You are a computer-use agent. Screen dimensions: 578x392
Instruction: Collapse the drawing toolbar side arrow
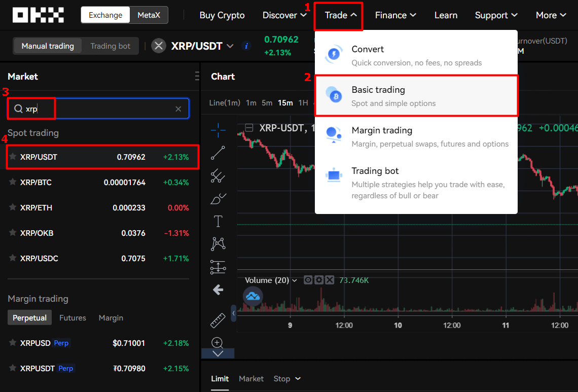233,313
